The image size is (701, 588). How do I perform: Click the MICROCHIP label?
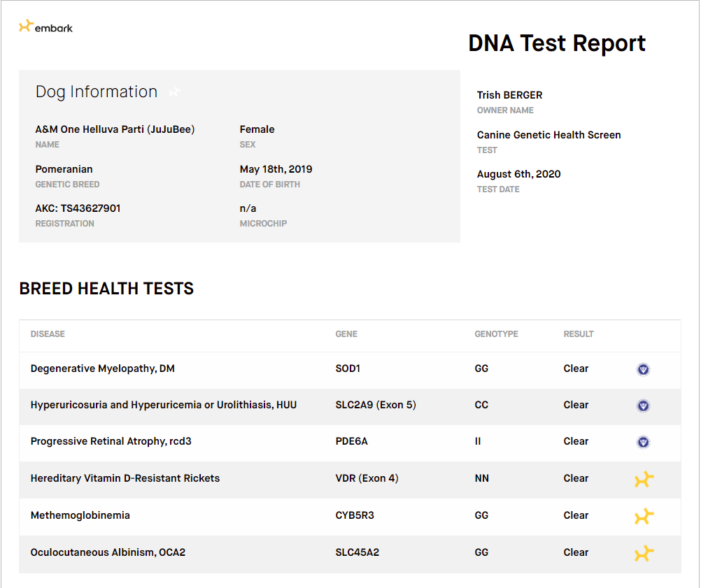263,224
